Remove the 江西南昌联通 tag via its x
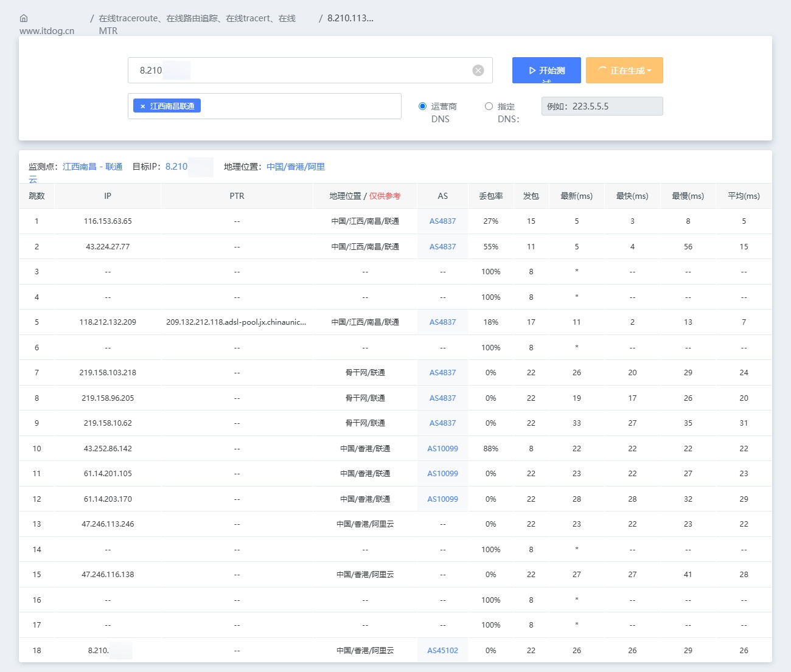This screenshot has width=791, height=672. (x=143, y=106)
